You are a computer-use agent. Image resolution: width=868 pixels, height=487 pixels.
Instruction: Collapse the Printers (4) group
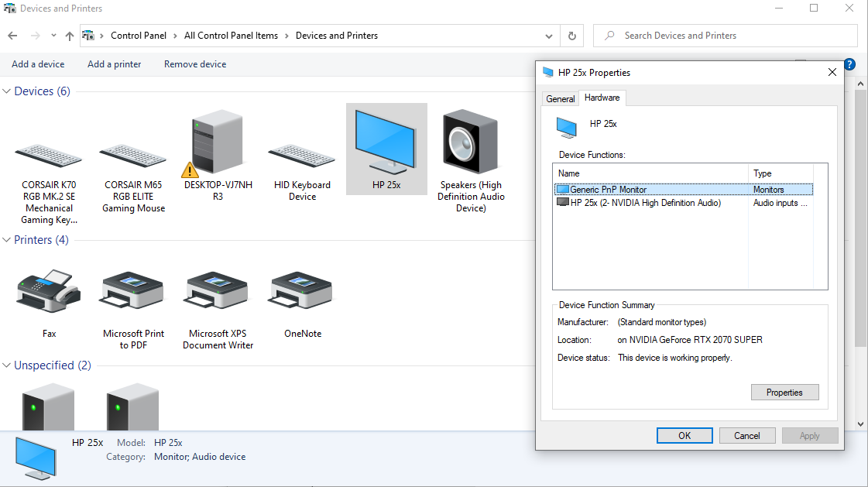coord(7,239)
